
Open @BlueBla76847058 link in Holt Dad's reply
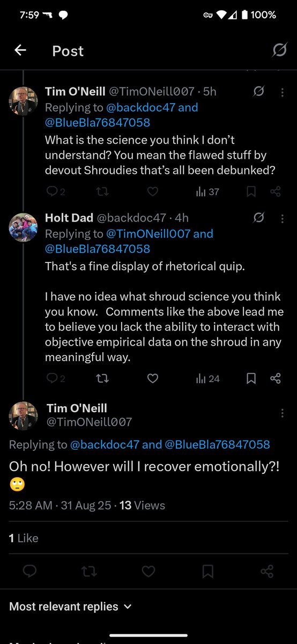[x=98, y=249]
